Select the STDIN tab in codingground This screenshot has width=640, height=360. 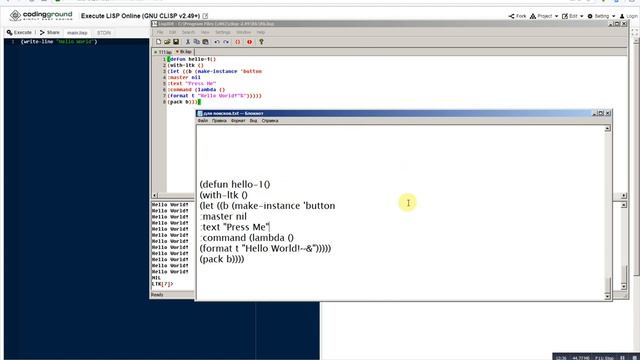point(104,33)
